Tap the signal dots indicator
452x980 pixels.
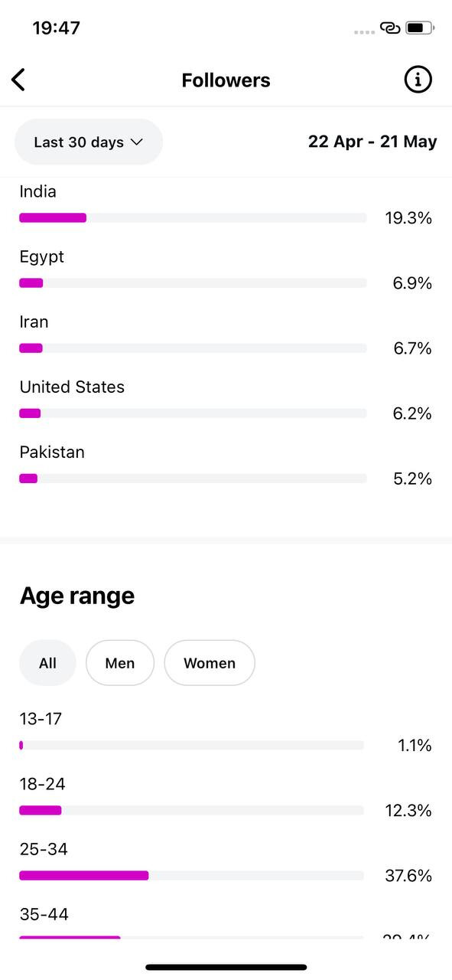tap(365, 31)
